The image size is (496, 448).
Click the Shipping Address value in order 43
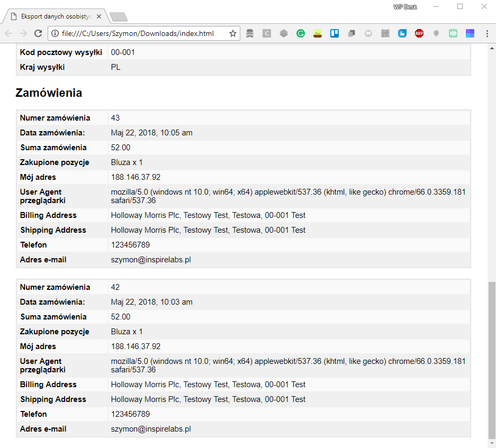208,230
